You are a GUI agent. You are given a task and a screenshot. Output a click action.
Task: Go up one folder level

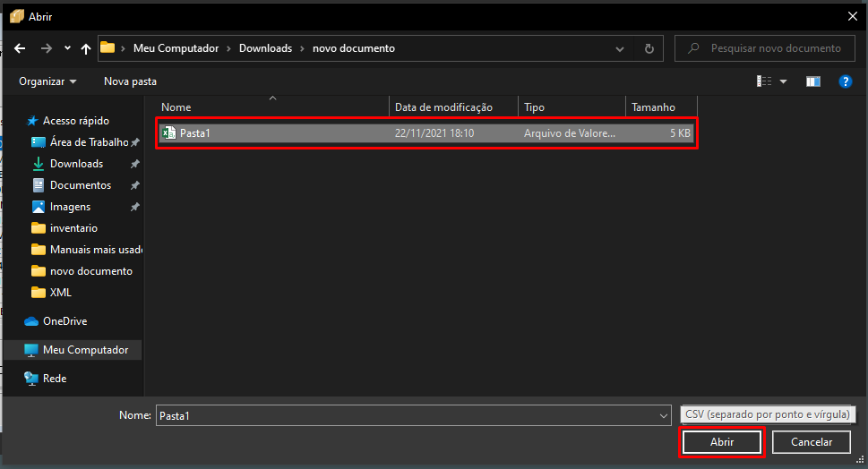[86, 48]
